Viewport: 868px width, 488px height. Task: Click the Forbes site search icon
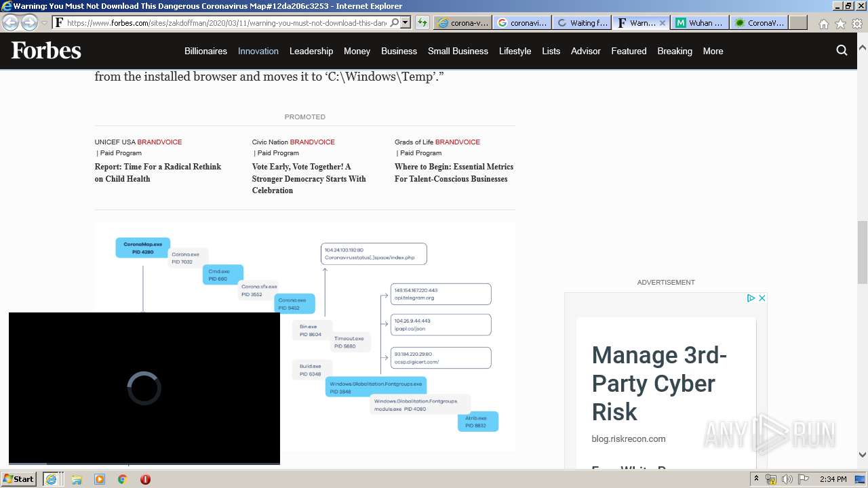[x=842, y=50]
